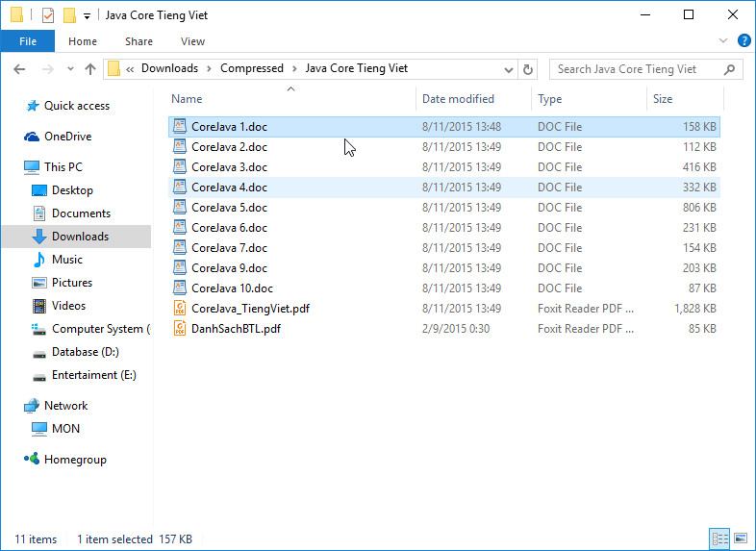This screenshot has width=756, height=551.
Task: Switch to the Share ribbon tab
Action: coord(139,41)
